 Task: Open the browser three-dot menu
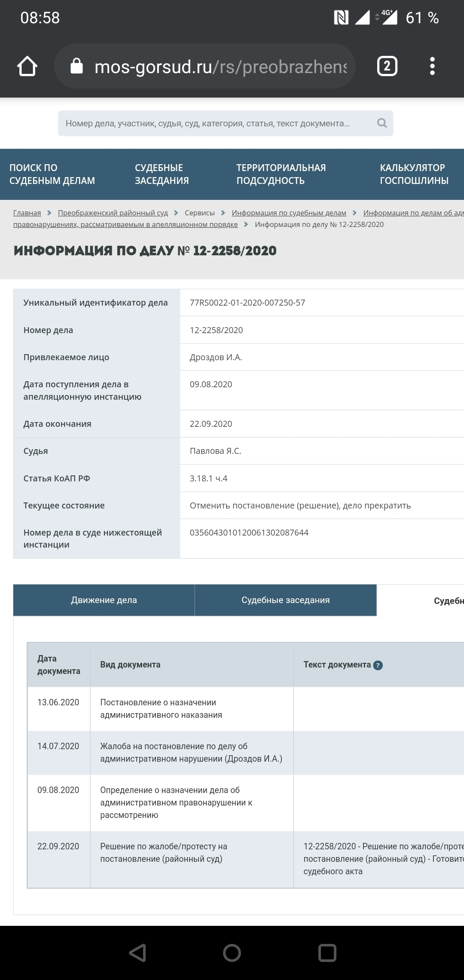pyautogui.click(x=432, y=66)
